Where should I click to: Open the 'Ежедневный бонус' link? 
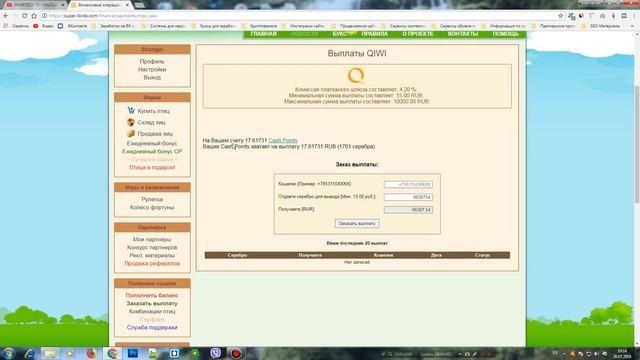tap(152, 143)
